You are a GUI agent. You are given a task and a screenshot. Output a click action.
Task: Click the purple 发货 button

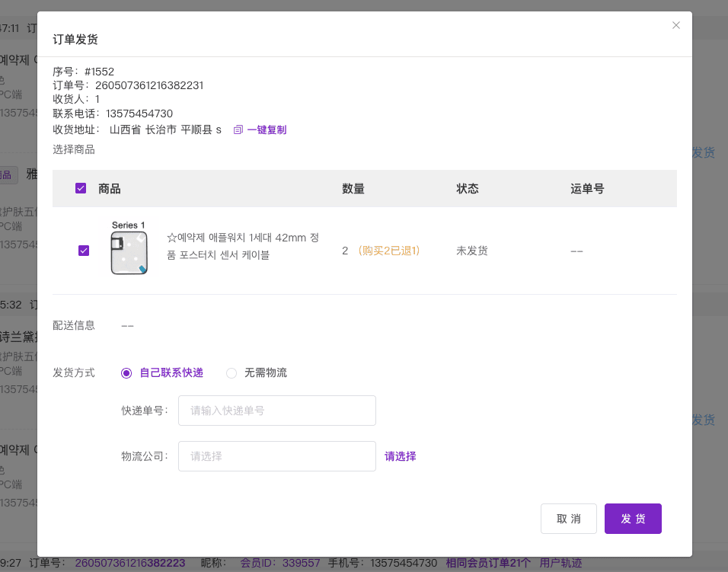pos(633,519)
